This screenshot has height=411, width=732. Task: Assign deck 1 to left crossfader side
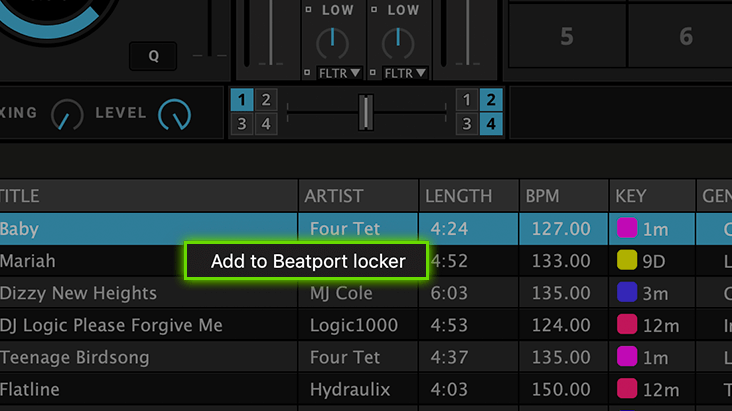241,99
